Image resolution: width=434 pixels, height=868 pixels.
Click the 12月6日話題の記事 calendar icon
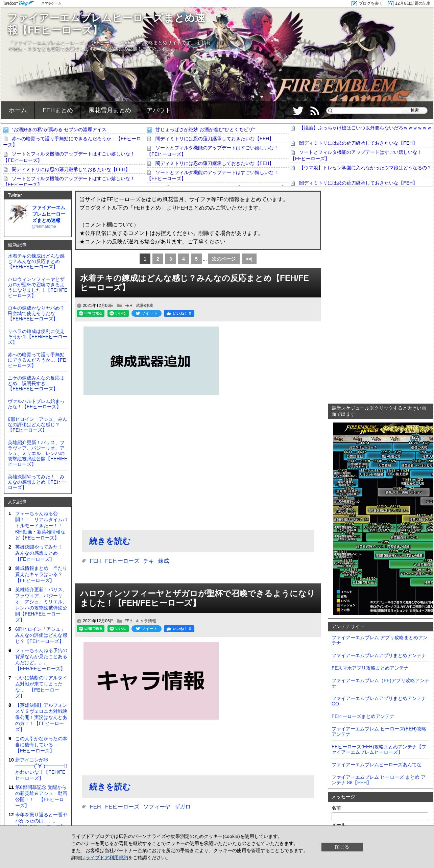click(390, 3)
